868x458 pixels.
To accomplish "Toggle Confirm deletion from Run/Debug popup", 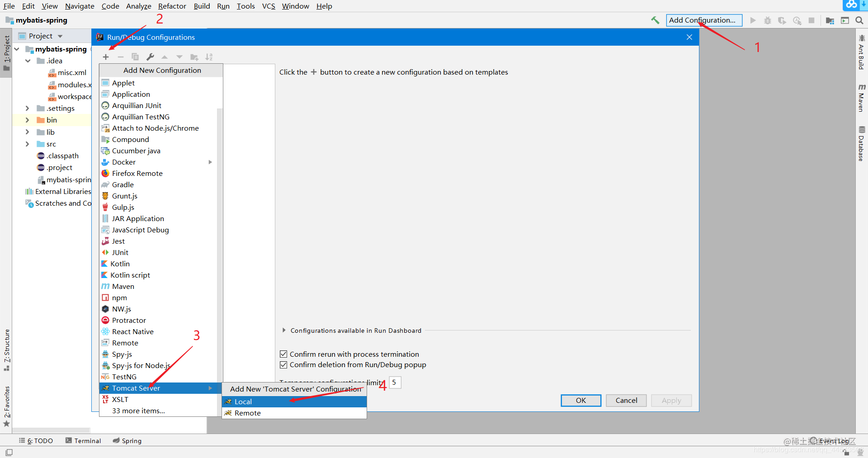I will pos(283,365).
